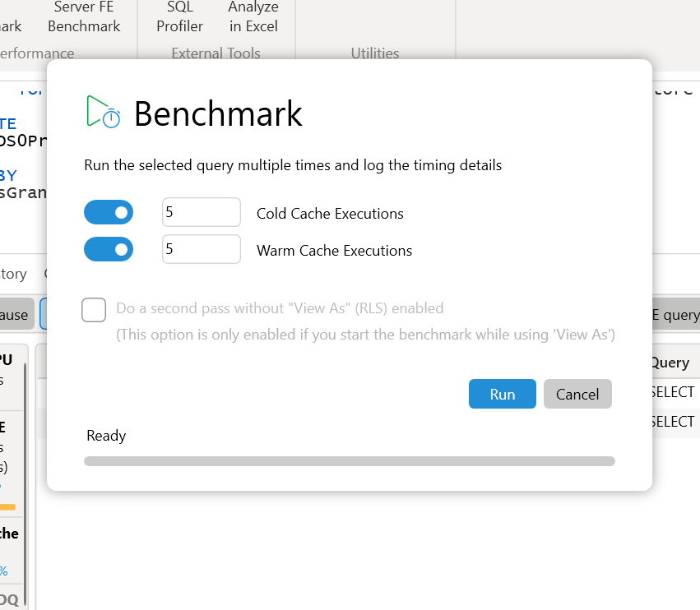This screenshot has width=700, height=610.
Task: Select the first SELECT row in Query column
Action: pyautogui.click(x=675, y=392)
